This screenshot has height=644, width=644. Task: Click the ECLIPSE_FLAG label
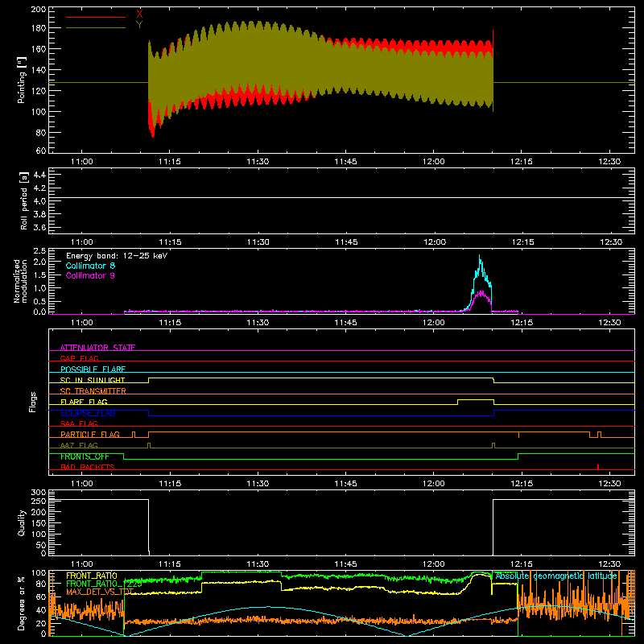(x=88, y=413)
